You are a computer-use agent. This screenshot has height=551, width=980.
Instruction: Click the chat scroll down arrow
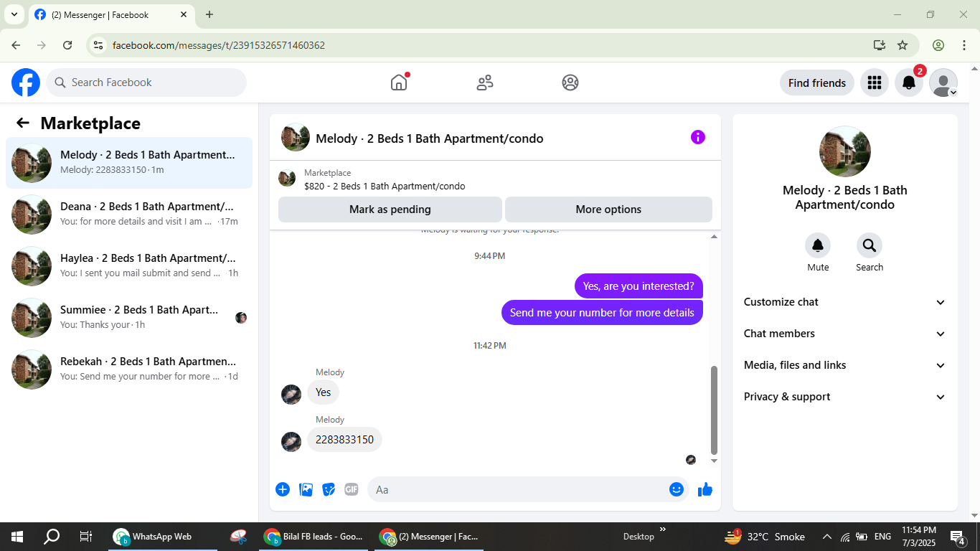tap(714, 461)
